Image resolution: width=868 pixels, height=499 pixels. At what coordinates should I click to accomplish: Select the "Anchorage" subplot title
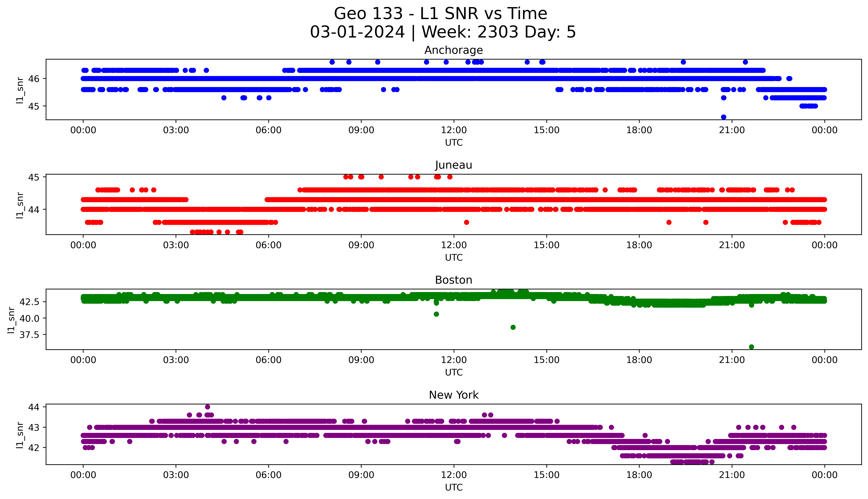click(x=453, y=50)
